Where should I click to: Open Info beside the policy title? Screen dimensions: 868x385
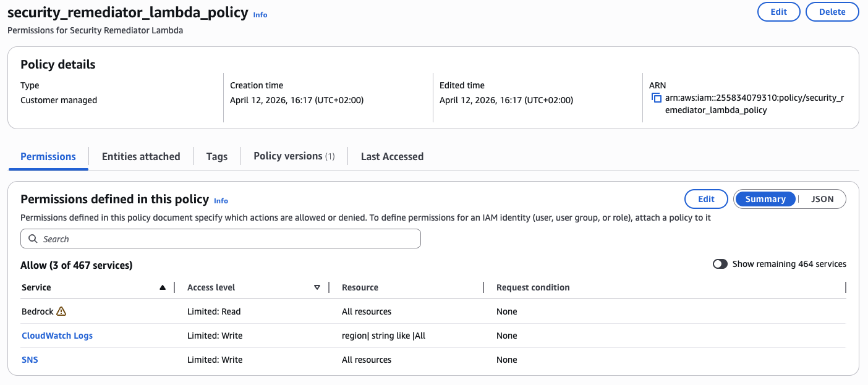click(x=260, y=15)
